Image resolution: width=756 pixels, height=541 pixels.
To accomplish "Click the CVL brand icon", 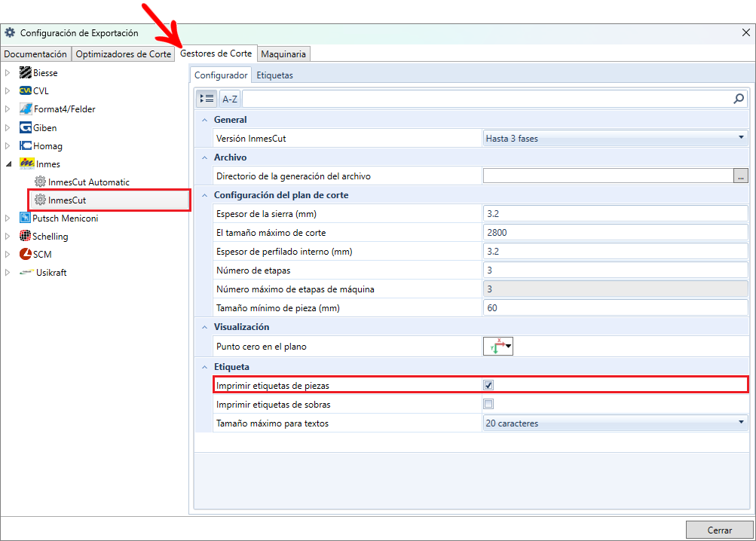I will (x=26, y=90).
